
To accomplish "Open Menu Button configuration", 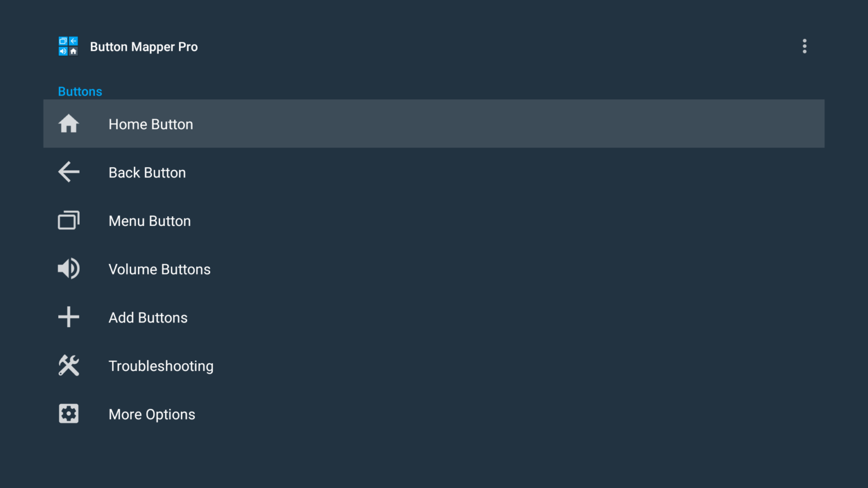I will [283, 220].
